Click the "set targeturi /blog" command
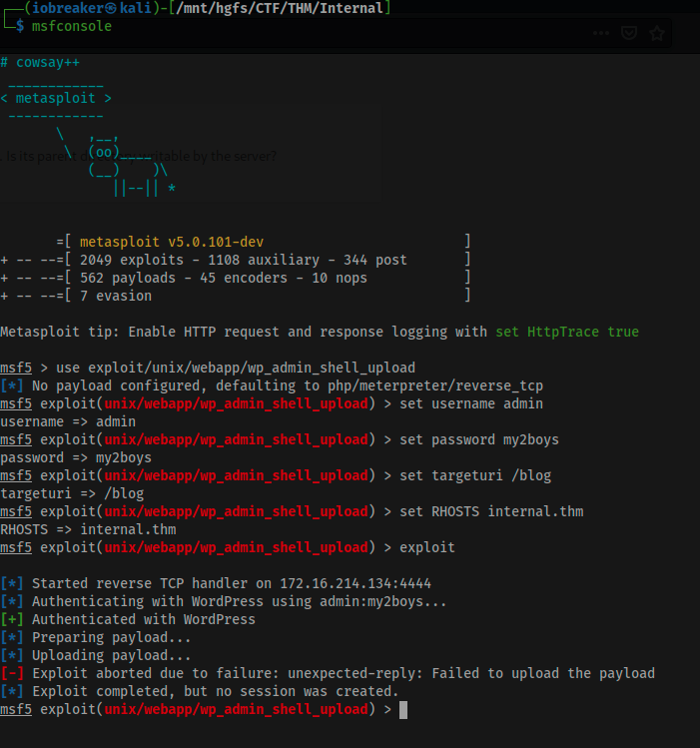Viewport: 700px width, 748px height. tap(475, 476)
